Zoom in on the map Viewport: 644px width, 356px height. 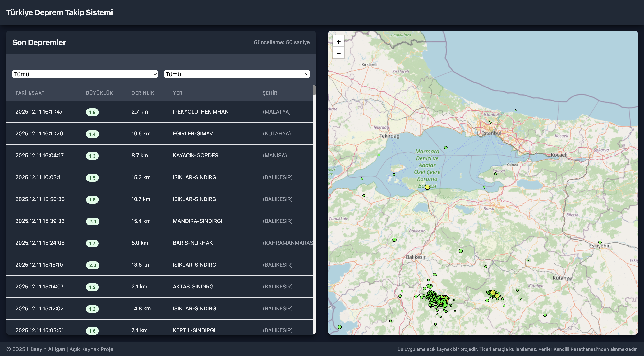click(x=338, y=42)
